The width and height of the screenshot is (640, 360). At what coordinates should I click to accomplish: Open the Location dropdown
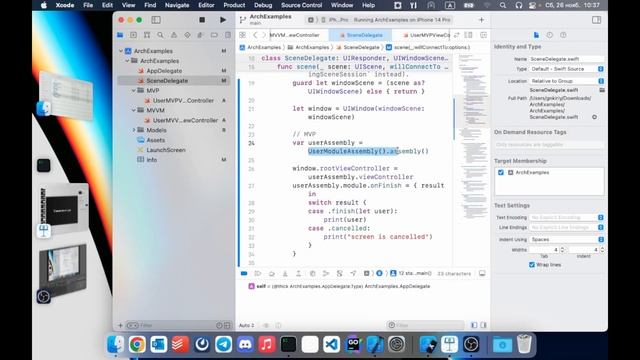point(567,81)
